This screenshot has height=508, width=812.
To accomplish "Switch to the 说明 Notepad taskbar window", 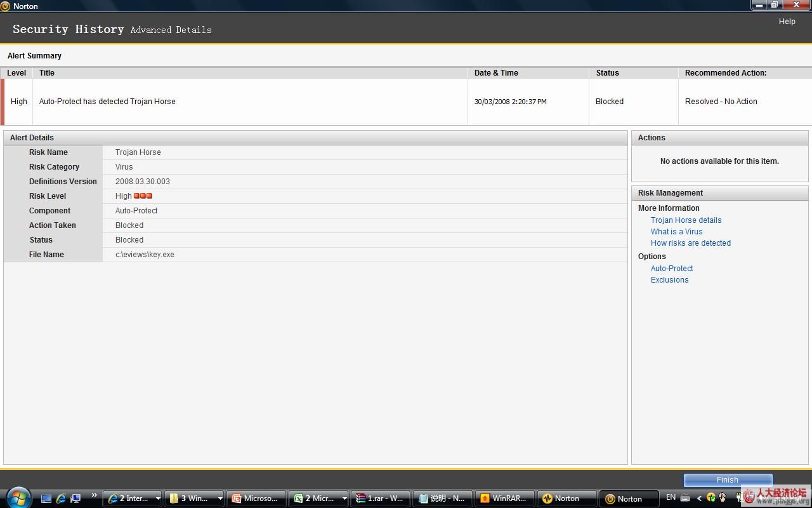I will (443, 498).
